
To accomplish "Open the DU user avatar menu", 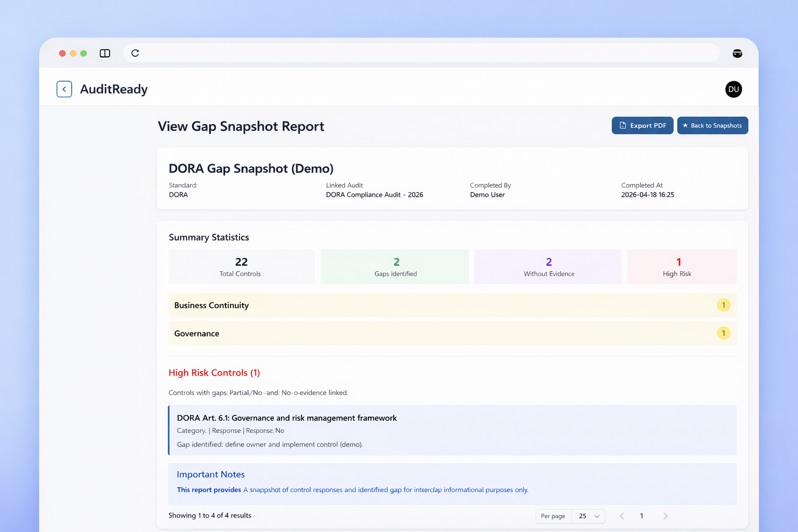I will (733, 89).
